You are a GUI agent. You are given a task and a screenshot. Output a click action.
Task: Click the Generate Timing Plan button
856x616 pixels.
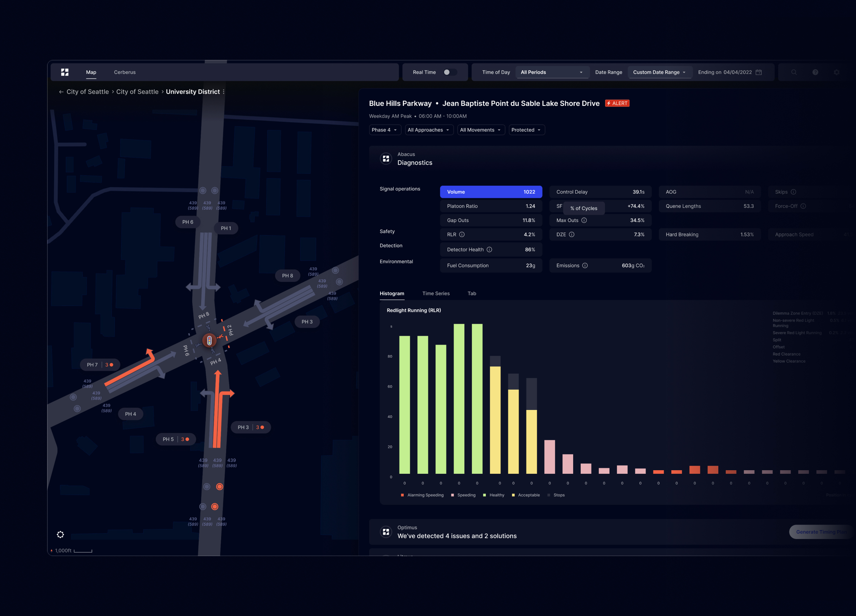[x=822, y=532]
